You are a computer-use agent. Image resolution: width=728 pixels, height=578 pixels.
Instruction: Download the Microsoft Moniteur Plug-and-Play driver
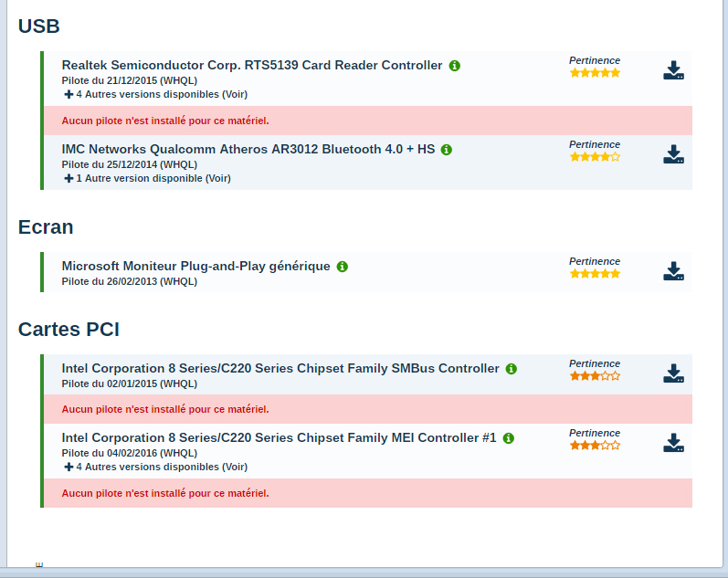[673, 271]
